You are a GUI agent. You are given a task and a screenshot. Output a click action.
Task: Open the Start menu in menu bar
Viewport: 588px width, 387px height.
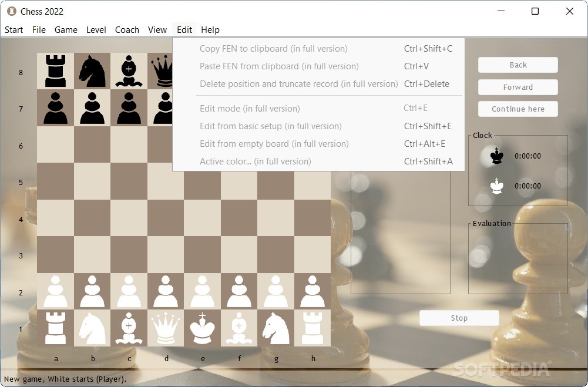14,29
